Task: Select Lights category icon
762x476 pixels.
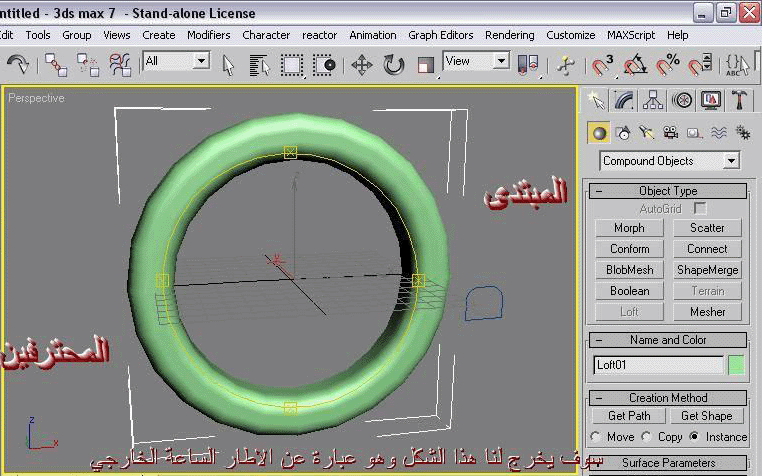Action: 647,133
